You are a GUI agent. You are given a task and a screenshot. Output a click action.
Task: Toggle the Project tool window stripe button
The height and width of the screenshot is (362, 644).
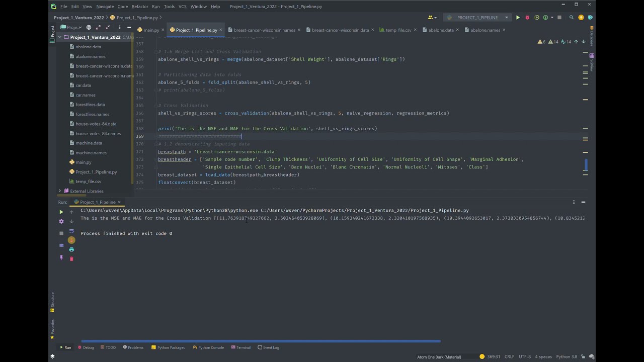tap(52, 33)
